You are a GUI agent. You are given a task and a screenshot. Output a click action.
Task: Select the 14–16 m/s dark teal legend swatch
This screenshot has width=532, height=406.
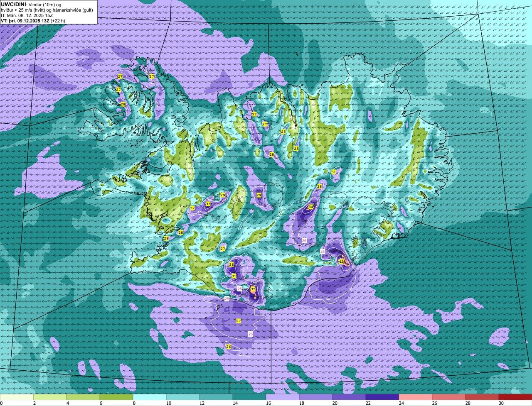click(x=249, y=397)
